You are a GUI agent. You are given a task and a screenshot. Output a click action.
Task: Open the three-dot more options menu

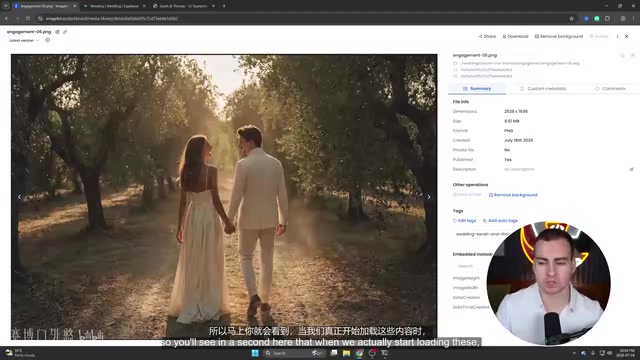pyautogui.click(x=617, y=36)
